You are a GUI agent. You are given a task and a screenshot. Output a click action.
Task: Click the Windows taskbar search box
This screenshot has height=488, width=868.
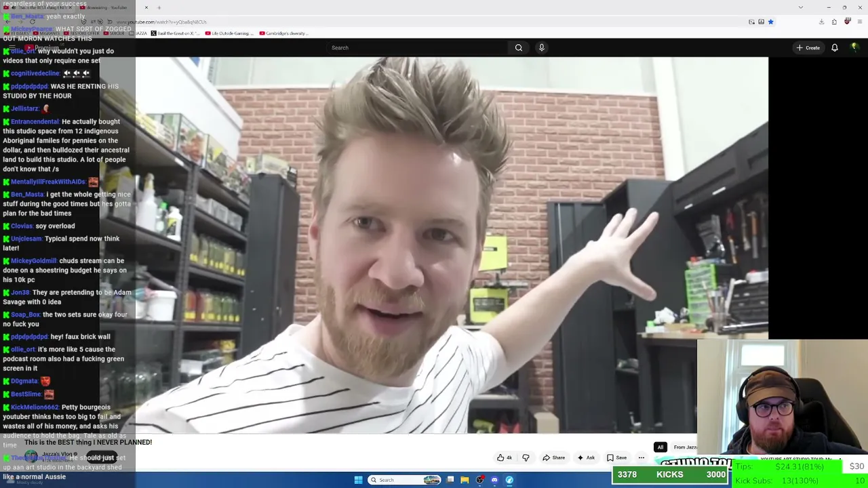pyautogui.click(x=404, y=480)
